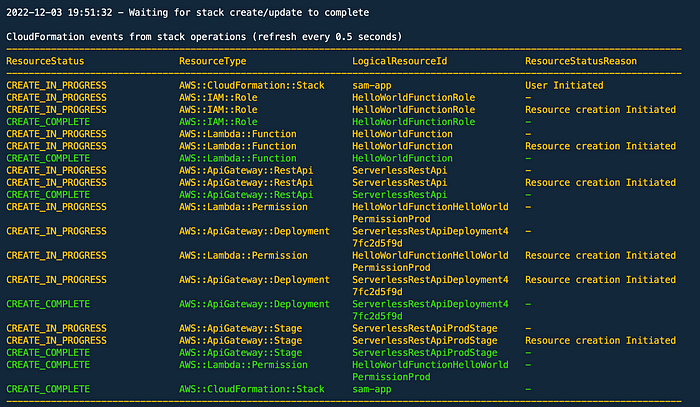Viewport: 700px width, 407px height.
Task: Click the green AWS::Lambda::Permission resource type
Action: pyautogui.click(x=243, y=365)
